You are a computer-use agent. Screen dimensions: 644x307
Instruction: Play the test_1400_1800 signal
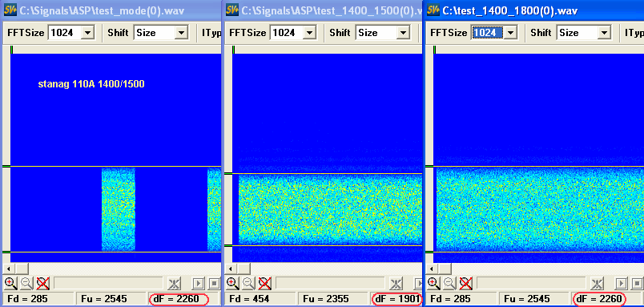pos(622,283)
